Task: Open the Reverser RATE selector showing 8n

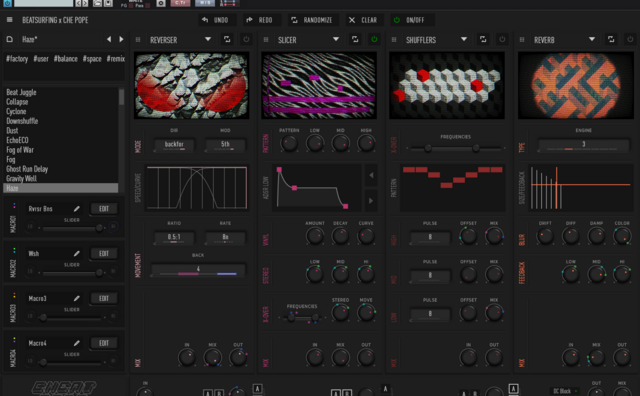Action: (225, 238)
